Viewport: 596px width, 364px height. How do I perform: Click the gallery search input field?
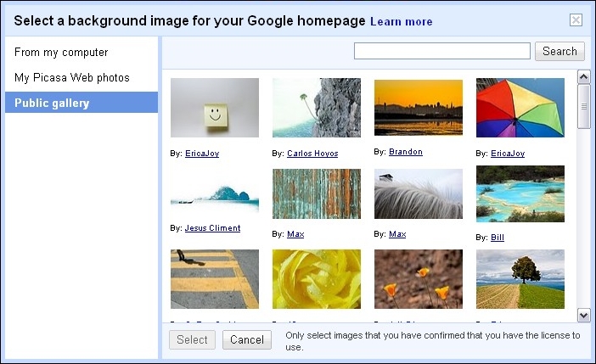pyautogui.click(x=441, y=52)
